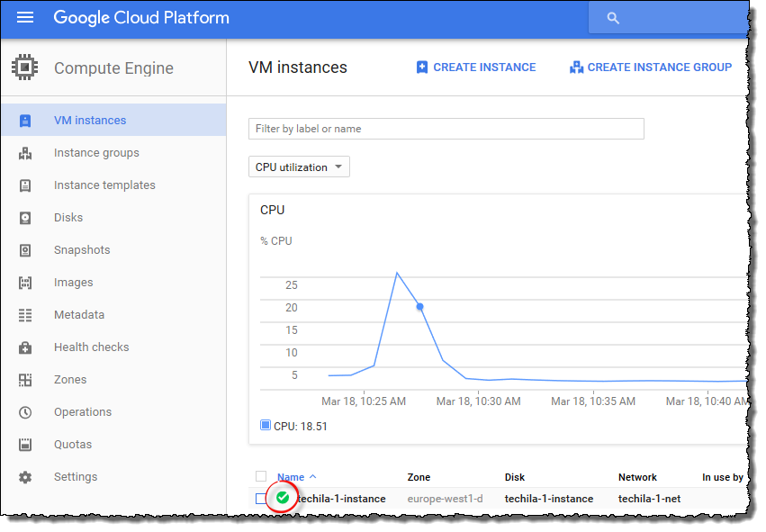Click the Settings gear icon
Image resolution: width=766 pixels, height=532 pixels.
pos(25,477)
